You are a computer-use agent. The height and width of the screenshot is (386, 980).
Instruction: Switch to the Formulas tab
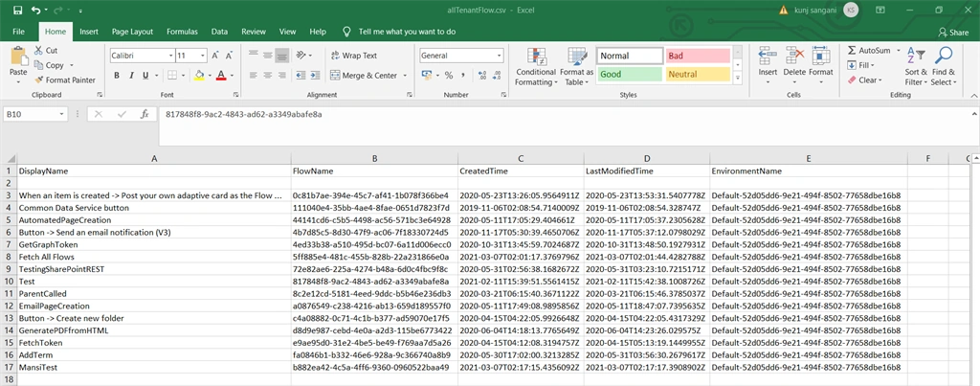pos(182,32)
